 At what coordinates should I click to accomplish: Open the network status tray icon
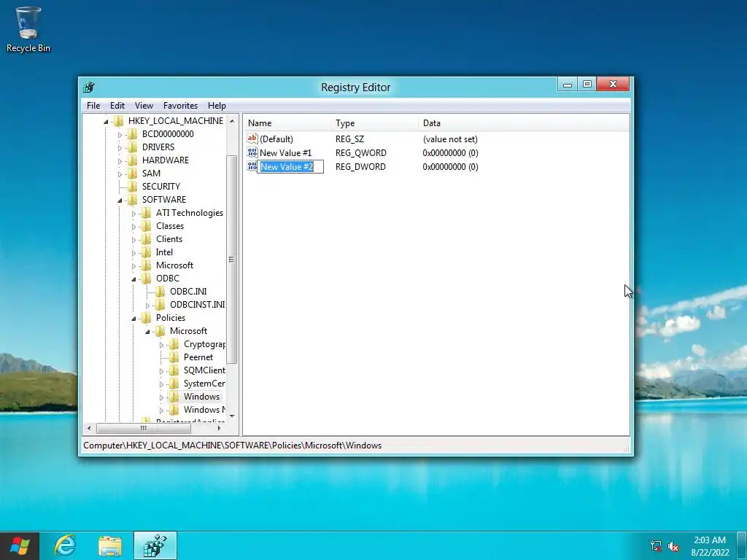click(x=656, y=545)
